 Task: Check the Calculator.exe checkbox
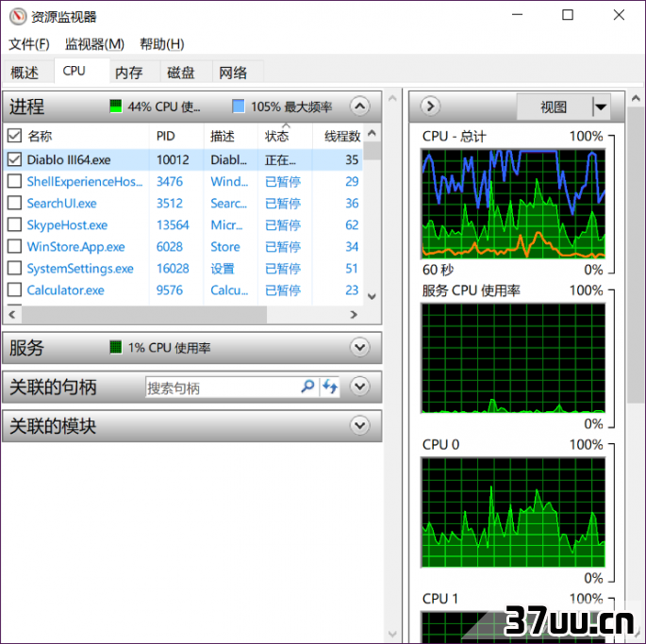tap(14, 290)
